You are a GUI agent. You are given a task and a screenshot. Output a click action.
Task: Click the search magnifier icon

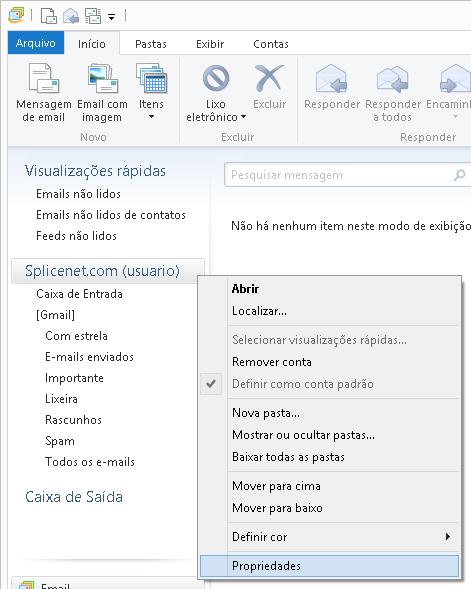click(x=459, y=175)
